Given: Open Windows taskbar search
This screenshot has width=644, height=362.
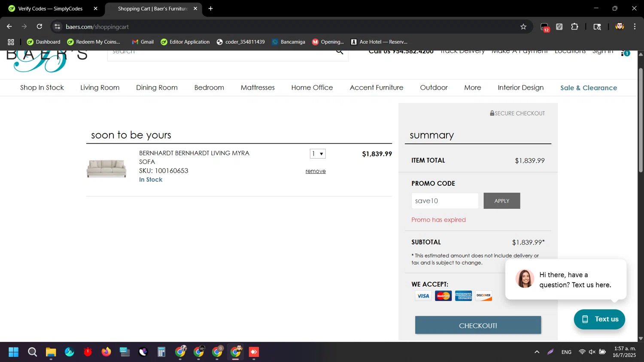Looking at the screenshot, I should 32,352.
